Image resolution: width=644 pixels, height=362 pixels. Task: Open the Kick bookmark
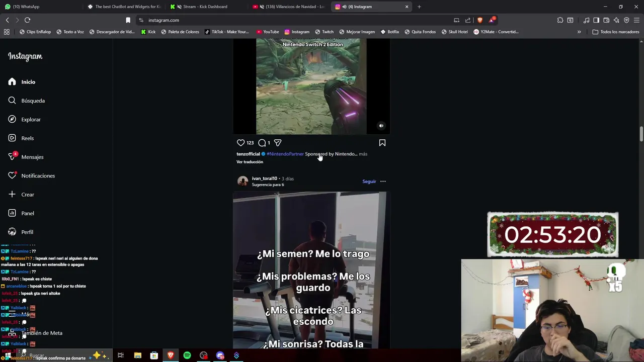tap(148, 32)
